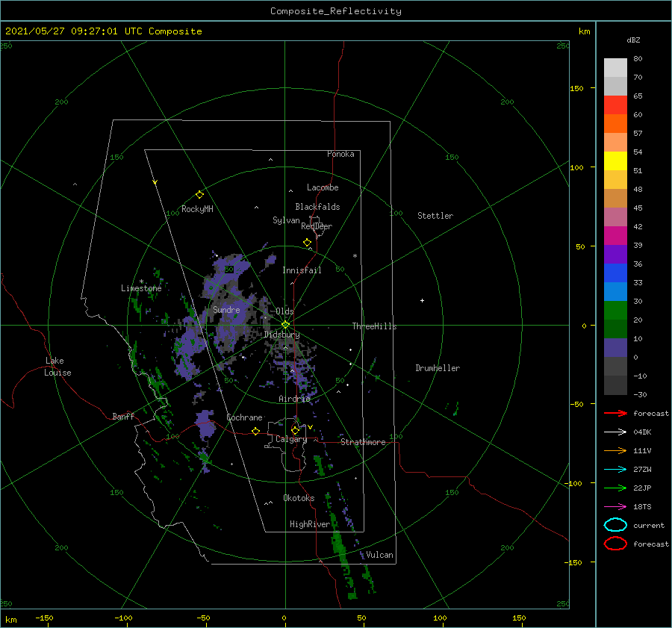Click the Drumheller city label

click(x=438, y=368)
